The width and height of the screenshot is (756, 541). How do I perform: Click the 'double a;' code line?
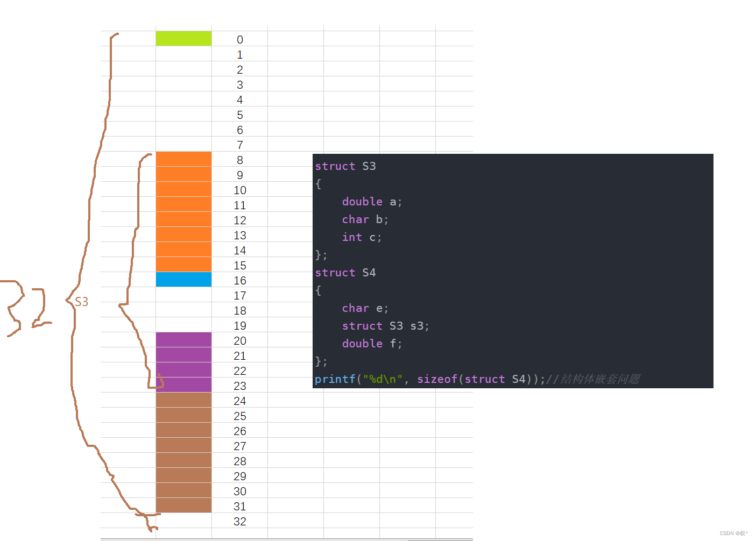(x=372, y=202)
